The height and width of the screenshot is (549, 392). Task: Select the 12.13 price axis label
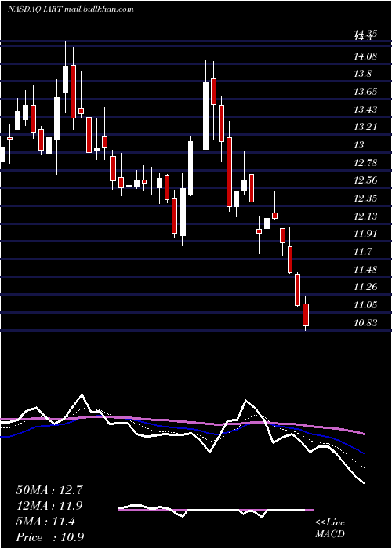365,216
